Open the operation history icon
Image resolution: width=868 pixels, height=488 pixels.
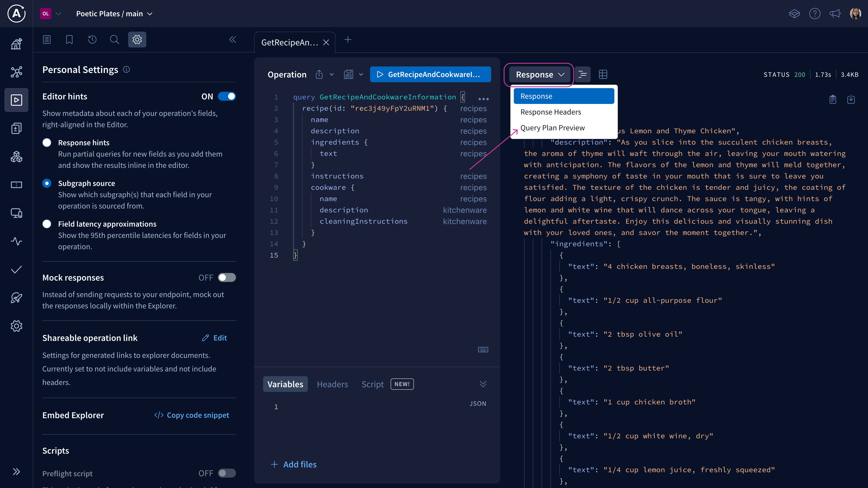coord(92,40)
